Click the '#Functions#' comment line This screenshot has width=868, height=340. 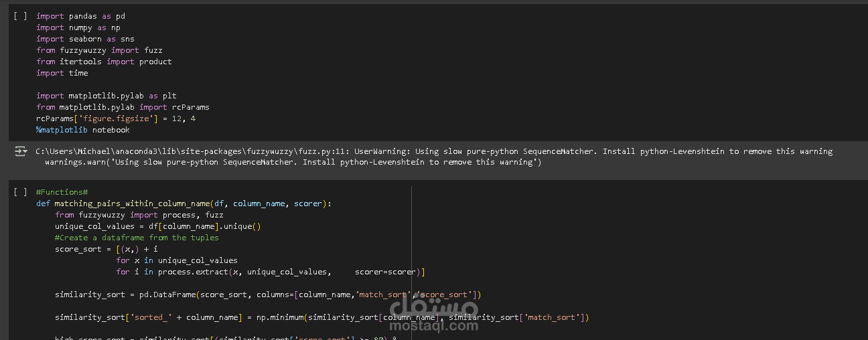[62, 192]
